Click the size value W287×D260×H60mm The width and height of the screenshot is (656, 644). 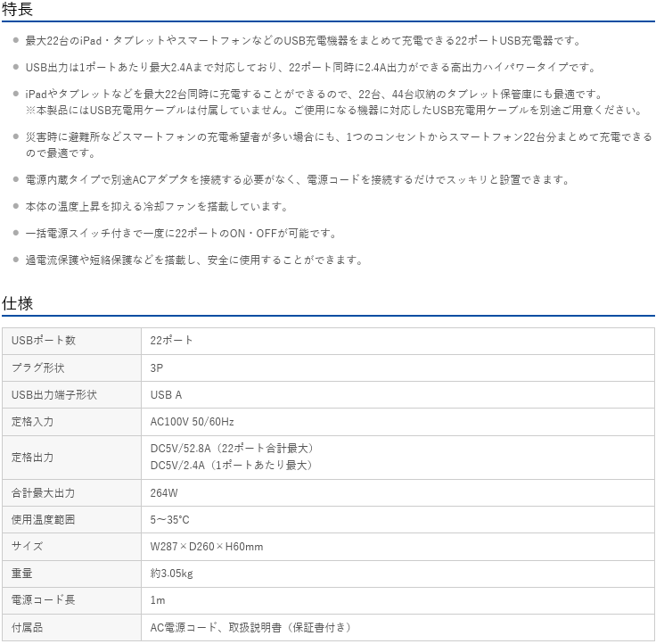pos(207,546)
